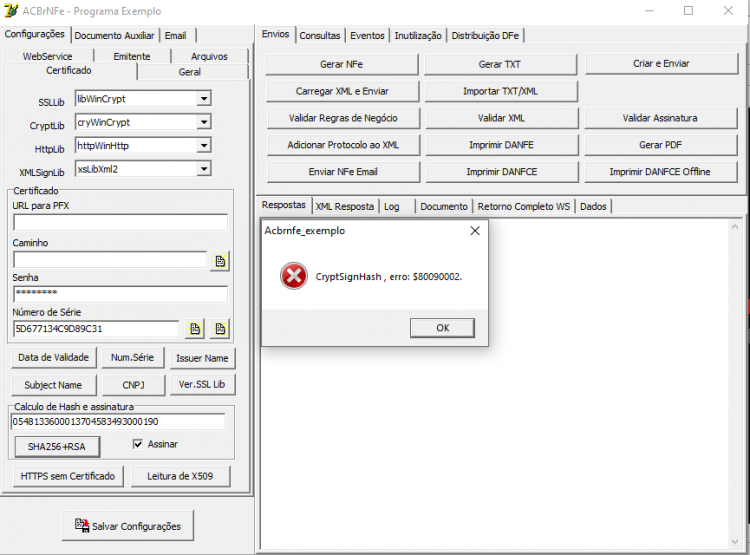Click the Importar TXT/XML button
Viewport: 750px width, 555px height.
coord(501,91)
